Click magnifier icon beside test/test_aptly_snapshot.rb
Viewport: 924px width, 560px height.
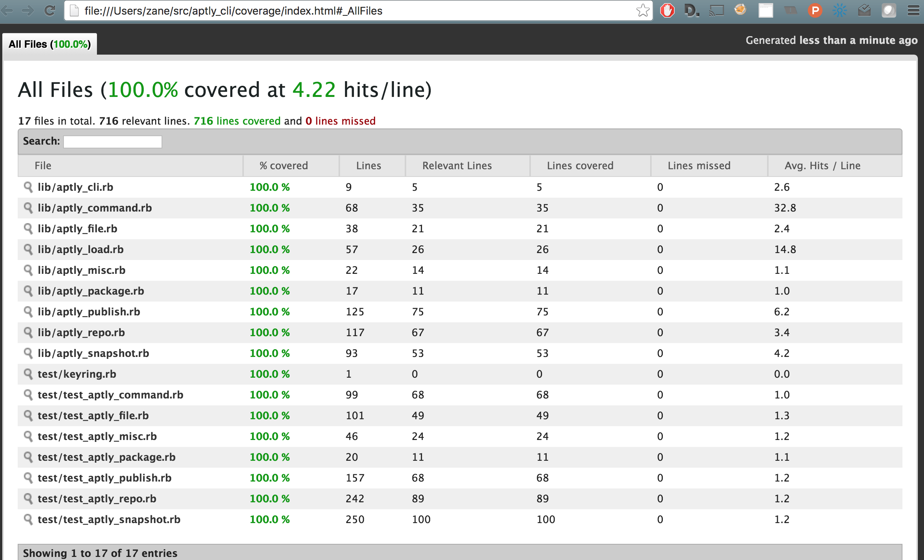[28, 520]
